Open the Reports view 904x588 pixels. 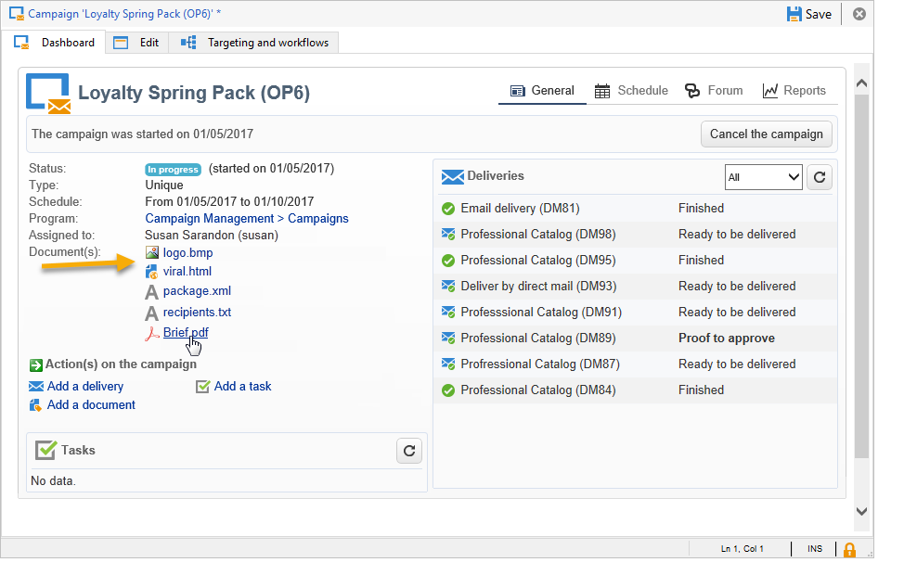tap(794, 91)
